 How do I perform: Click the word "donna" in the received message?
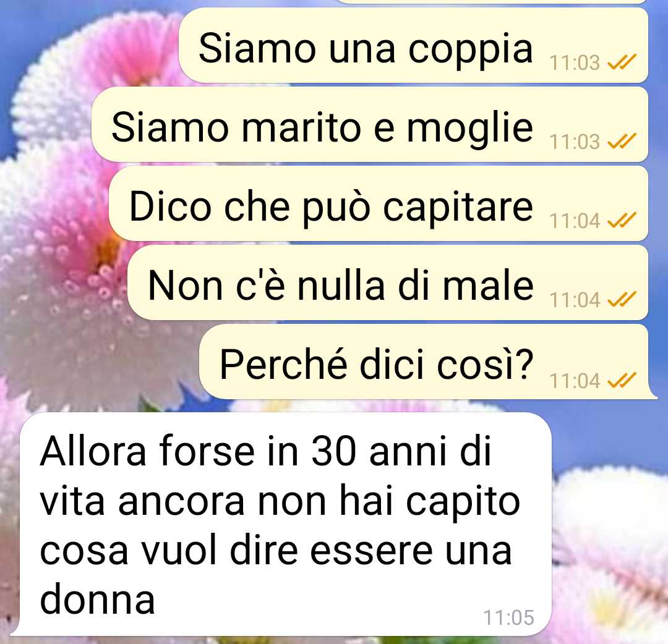click(x=97, y=600)
